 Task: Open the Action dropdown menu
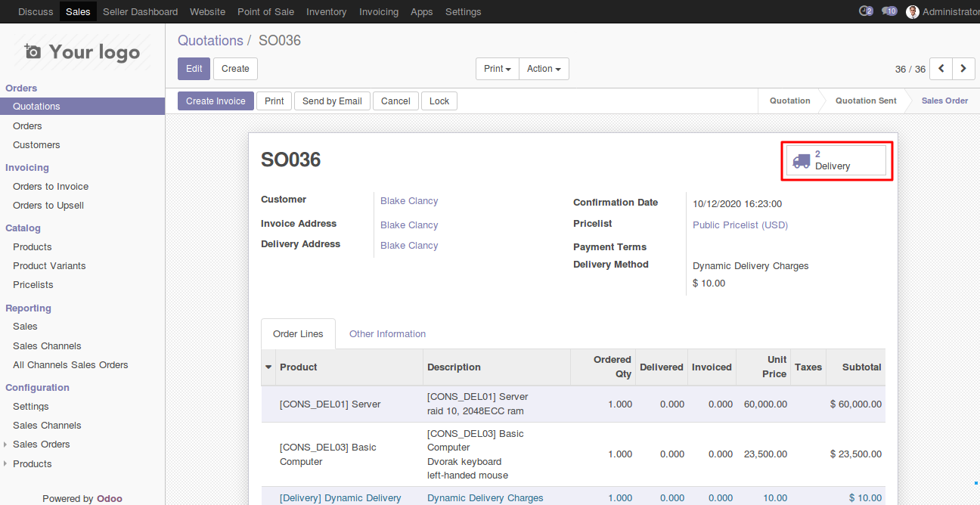544,69
